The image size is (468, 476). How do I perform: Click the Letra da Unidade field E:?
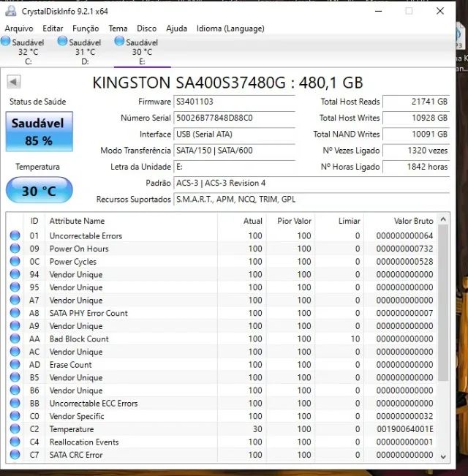234,167
